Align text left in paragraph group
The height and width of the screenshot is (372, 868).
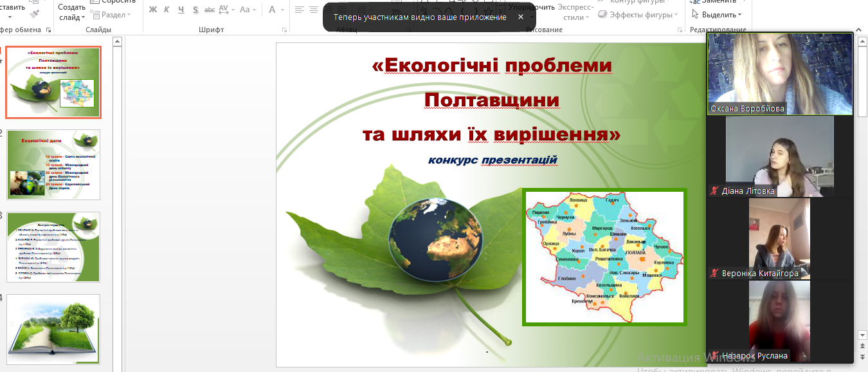pyautogui.click(x=300, y=10)
